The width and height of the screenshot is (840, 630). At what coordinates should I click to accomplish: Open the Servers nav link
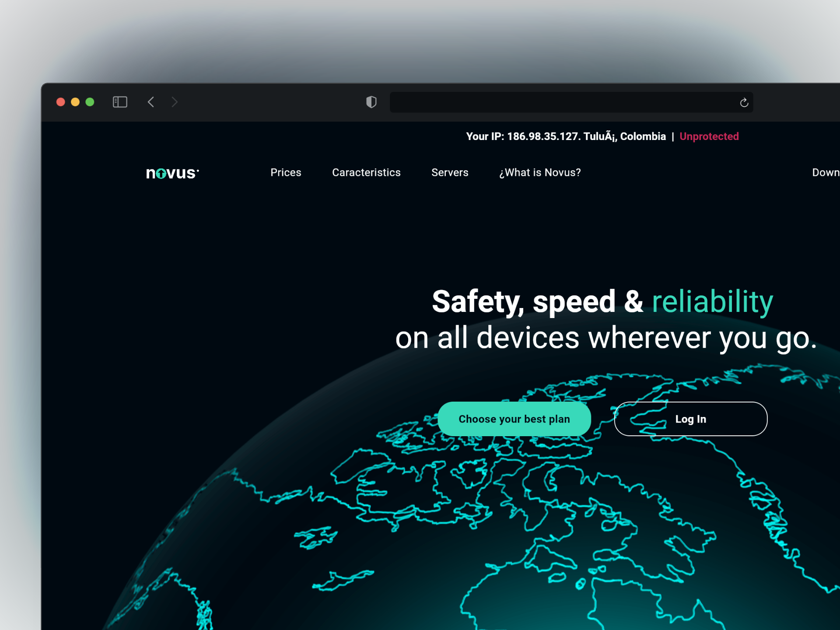[x=450, y=172]
